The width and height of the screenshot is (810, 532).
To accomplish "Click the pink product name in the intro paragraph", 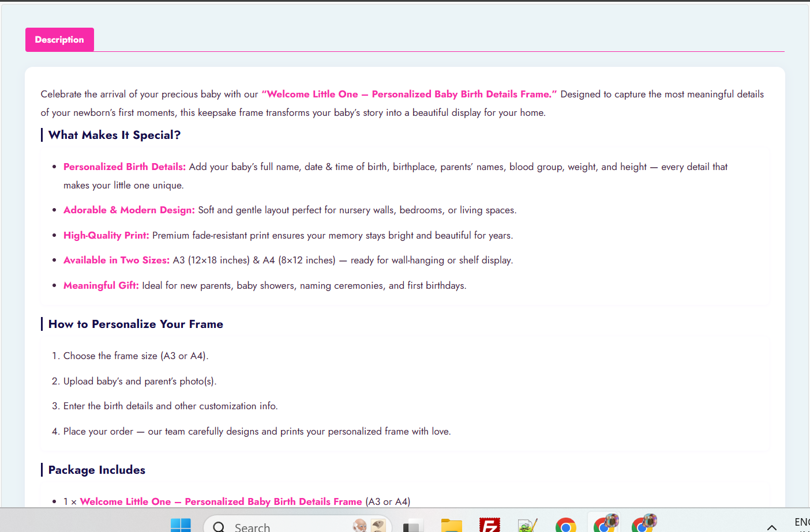I will 409,94.
